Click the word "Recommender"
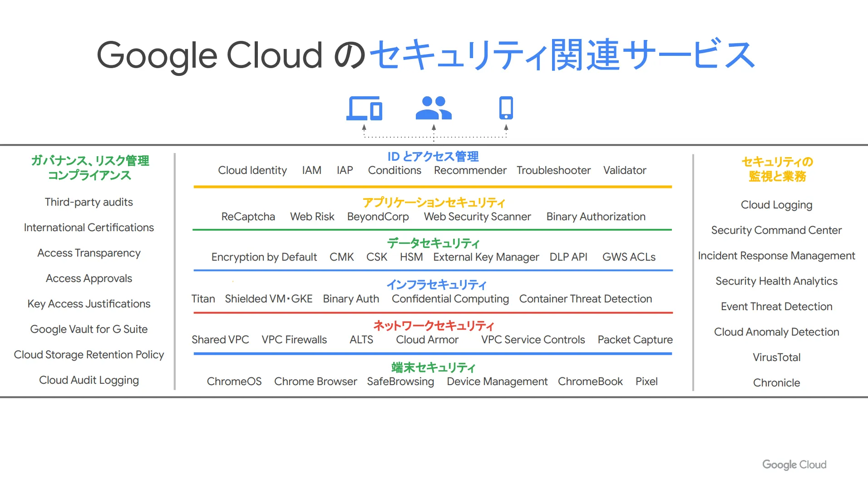 click(470, 170)
